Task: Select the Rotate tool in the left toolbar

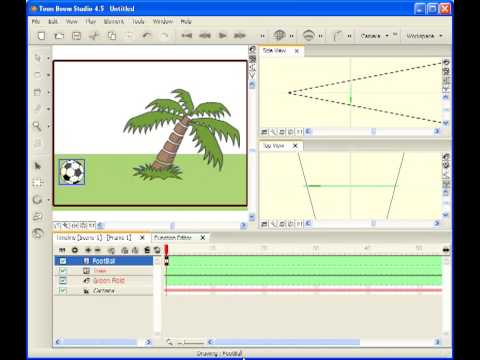Action: [x=37, y=200]
